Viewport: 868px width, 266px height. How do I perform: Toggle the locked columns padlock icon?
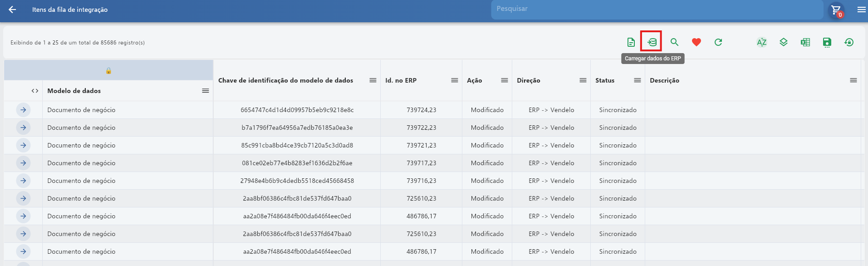(108, 70)
